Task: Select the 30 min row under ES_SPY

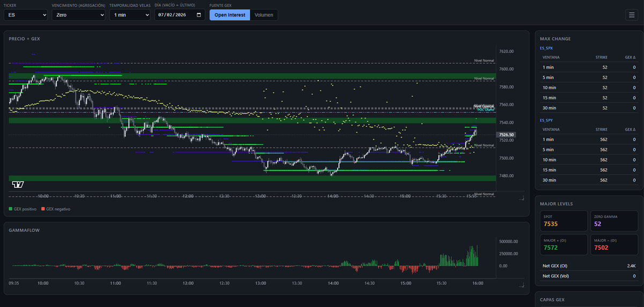Action: [589, 180]
